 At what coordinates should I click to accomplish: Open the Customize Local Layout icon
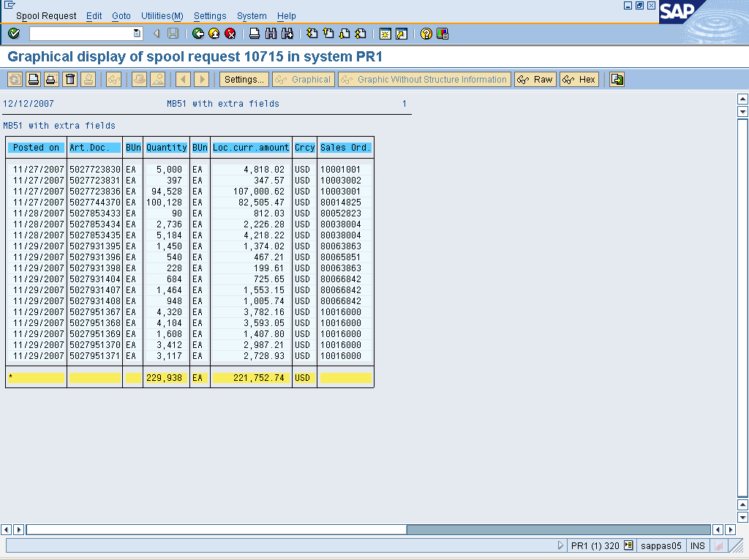click(443, 34)
